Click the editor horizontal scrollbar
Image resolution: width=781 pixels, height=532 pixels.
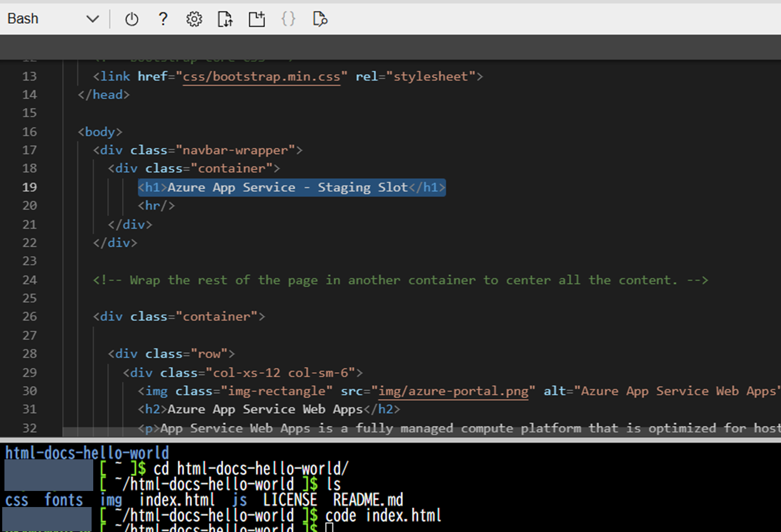click(x=422, y=432)
